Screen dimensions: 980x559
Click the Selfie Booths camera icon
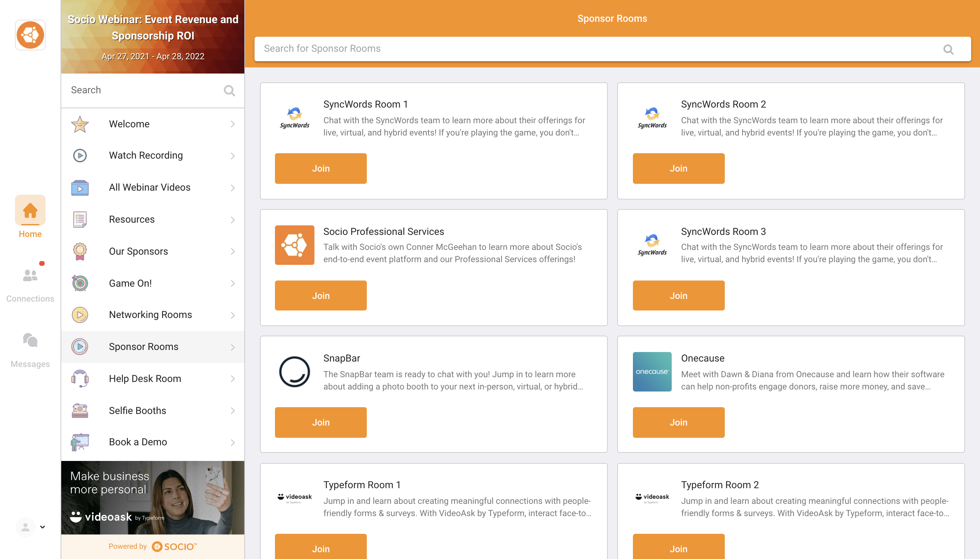click(x=80, y=411)
